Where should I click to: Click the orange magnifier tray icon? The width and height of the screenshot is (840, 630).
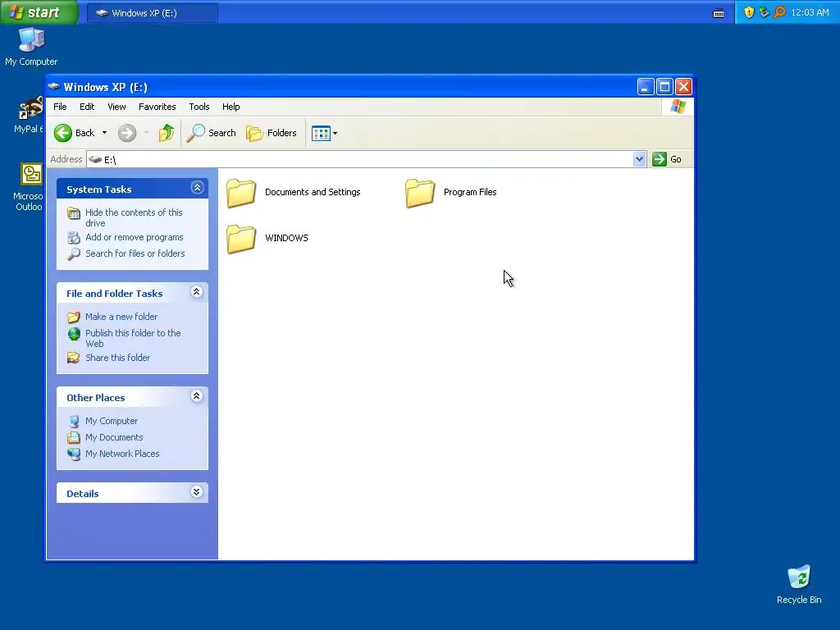click(779, 12)
